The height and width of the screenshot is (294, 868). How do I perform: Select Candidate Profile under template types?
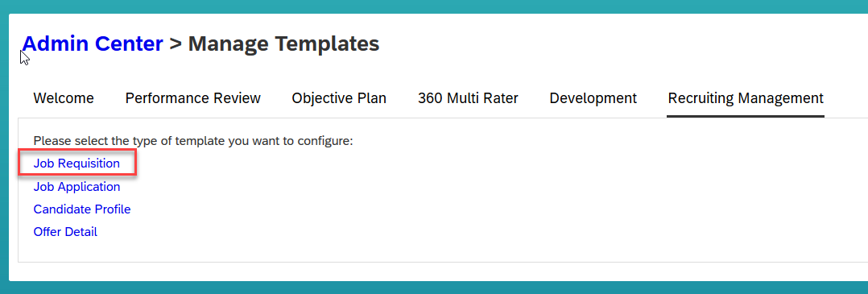pos(82,209)
